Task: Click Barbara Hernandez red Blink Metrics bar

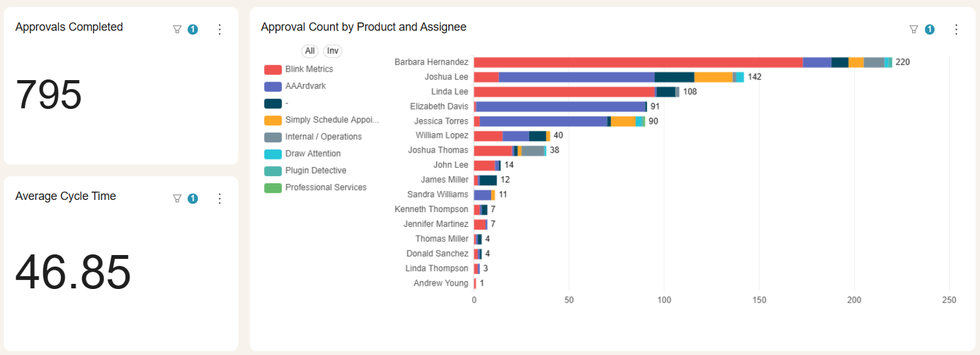Action: coord(637,62)
